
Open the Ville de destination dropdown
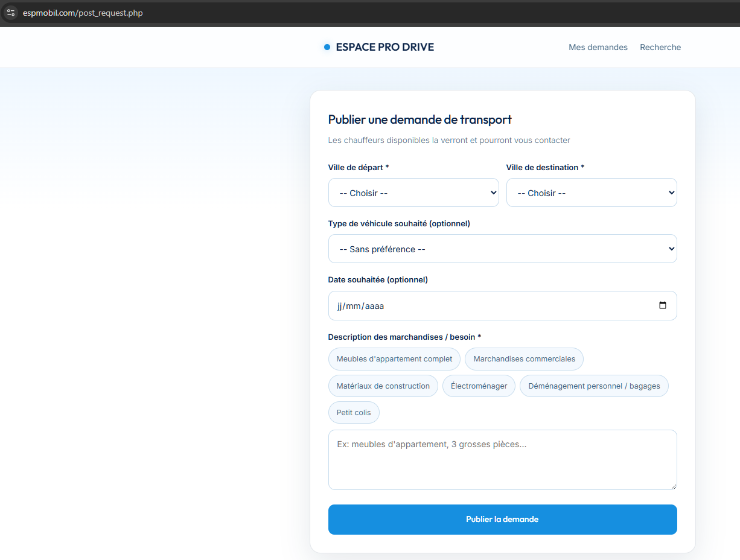click(x=592, y=192)
